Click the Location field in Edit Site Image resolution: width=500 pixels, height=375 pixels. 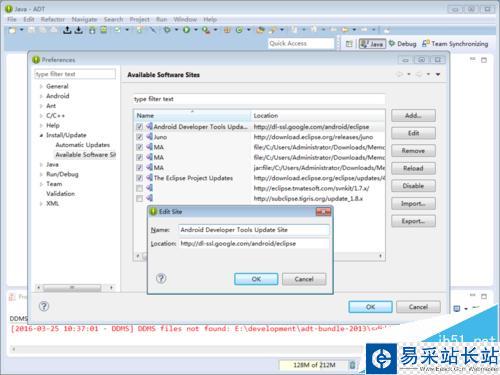(254, 244)
